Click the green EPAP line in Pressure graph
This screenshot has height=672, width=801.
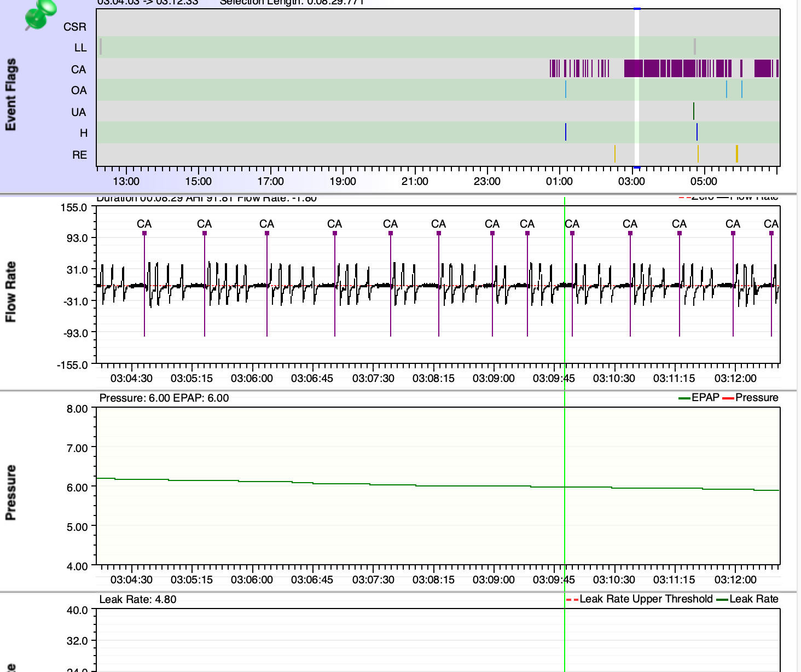438,486
